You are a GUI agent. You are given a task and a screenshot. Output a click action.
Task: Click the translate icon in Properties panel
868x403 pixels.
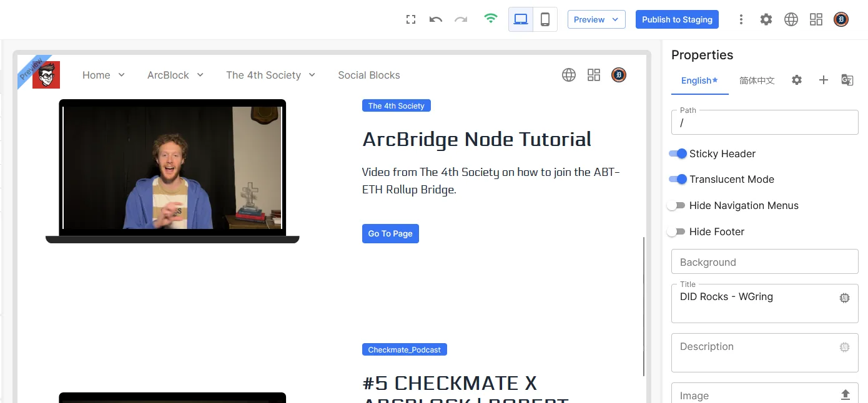coord(847,80)
